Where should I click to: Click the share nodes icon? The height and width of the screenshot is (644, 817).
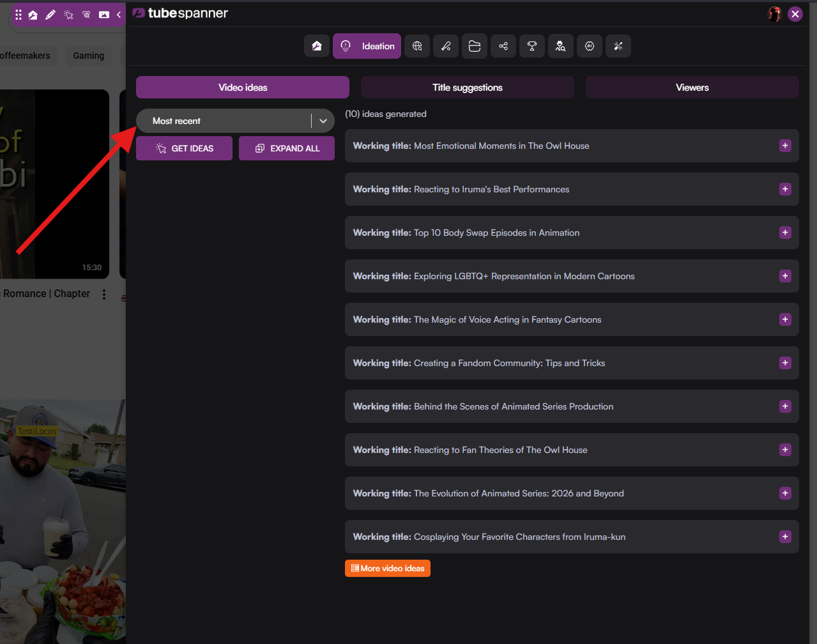[x=503, y=46]
